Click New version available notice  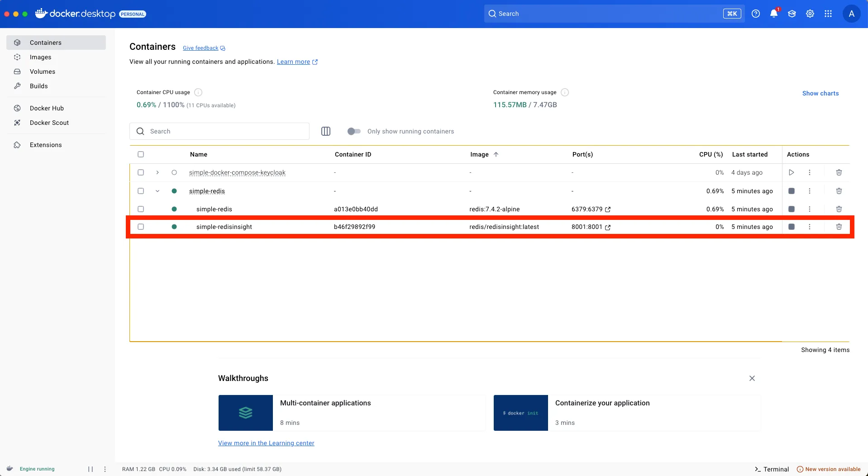click(x=829, y=469)
